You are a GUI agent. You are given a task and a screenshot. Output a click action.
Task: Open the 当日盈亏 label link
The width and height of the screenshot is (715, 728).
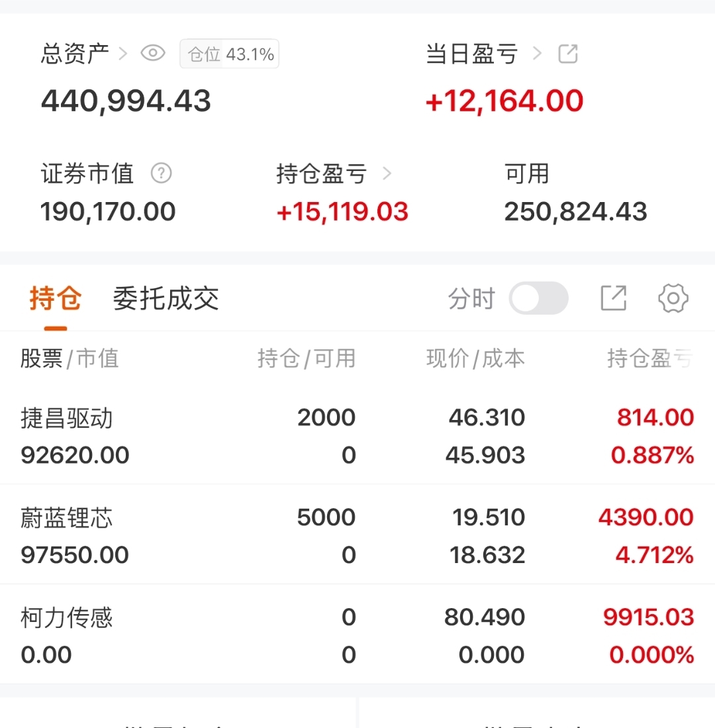point(471,54)
